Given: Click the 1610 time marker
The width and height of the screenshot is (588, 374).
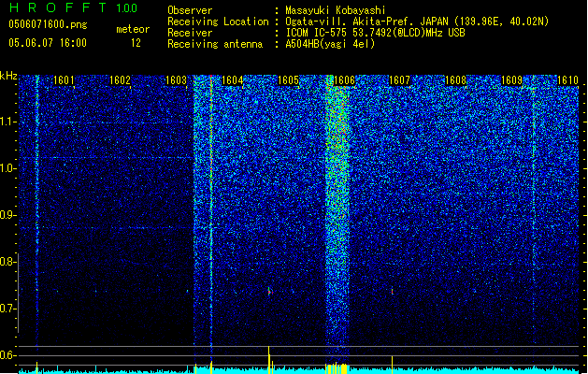Looking at the screenshot, I should (567, 80).
